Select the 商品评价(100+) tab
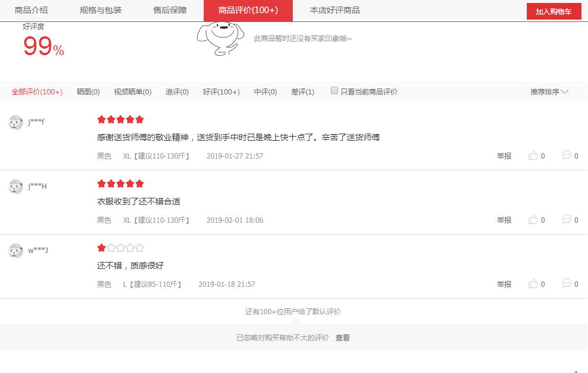588x373 pixels. [x=248, y=11]
